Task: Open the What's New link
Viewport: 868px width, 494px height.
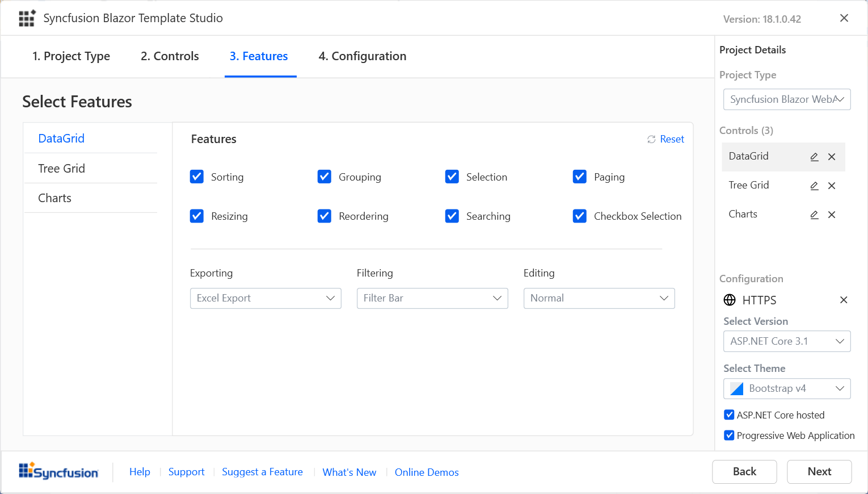Action: point(349,472)
